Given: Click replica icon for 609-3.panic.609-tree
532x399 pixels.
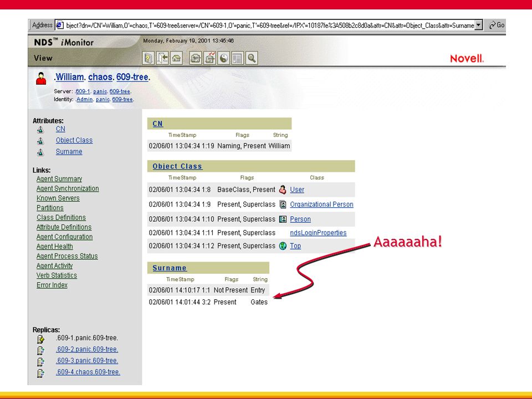Looking at the screenshot, I should click(40, 362).
